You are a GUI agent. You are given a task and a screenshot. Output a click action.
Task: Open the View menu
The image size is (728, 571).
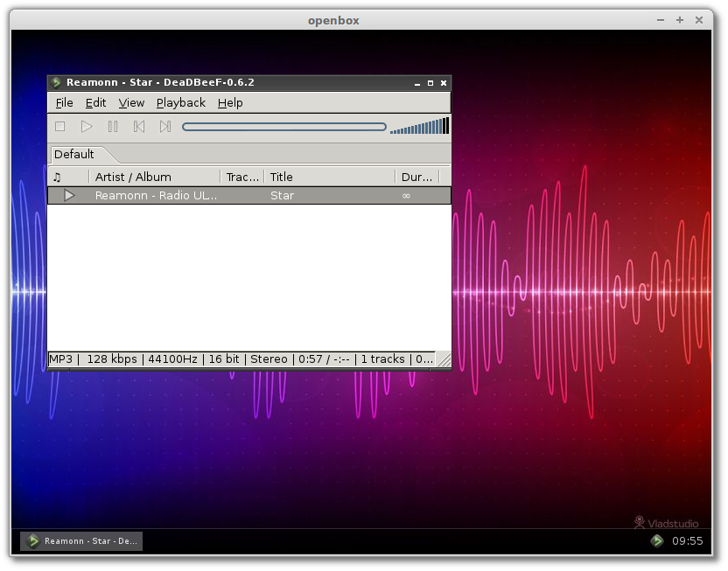pyautogui.click(x=131, y=103)
